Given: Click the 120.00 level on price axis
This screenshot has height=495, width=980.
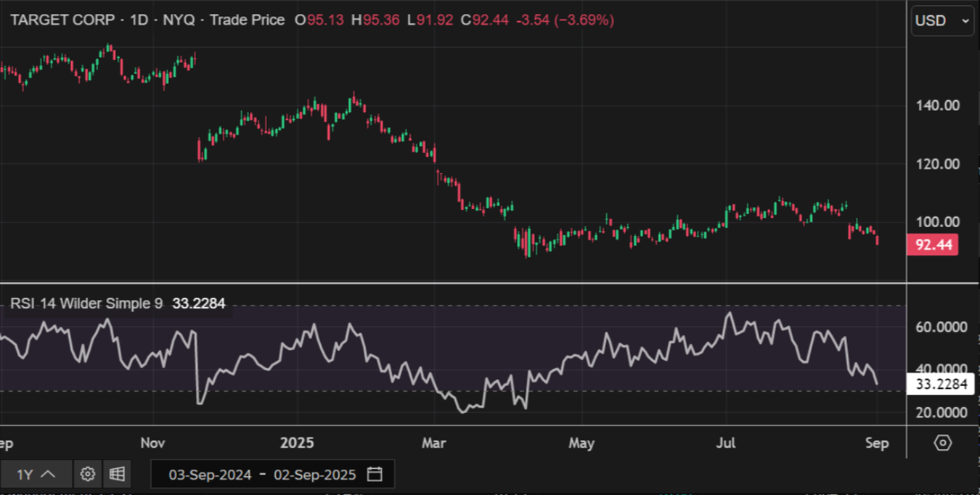Looking at the screenshot, I should (x=937, y=164).
